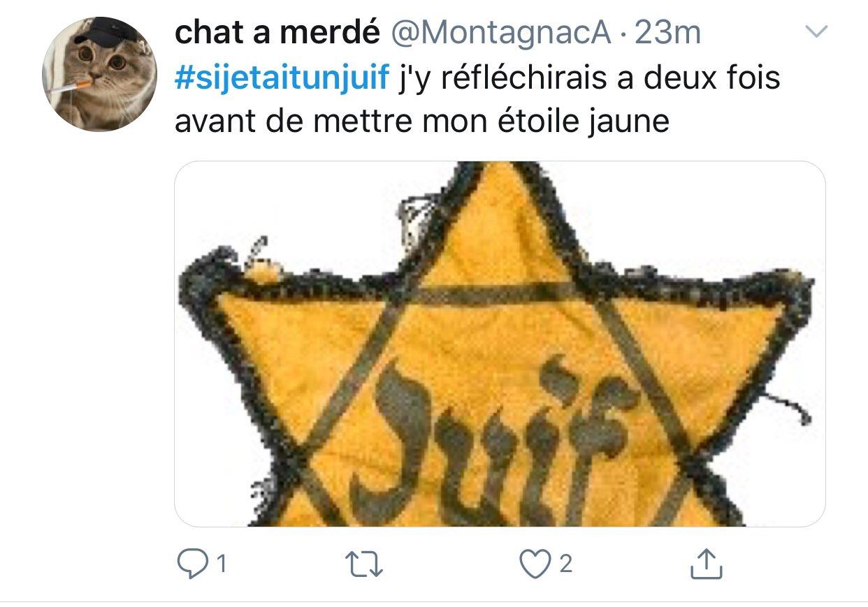The image size is (868, 607).
Task: Open the tweet detail by clicking its text
Action: point(477,99)
